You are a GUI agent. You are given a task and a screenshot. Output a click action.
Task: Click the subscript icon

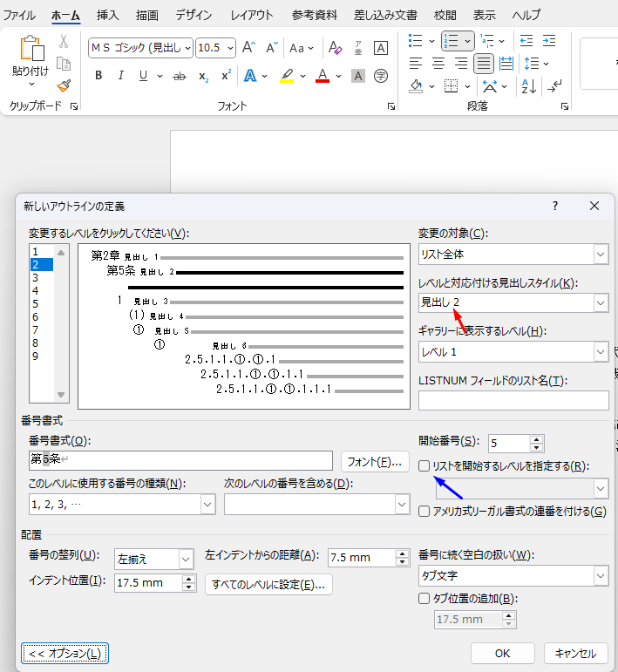[203, 77]
